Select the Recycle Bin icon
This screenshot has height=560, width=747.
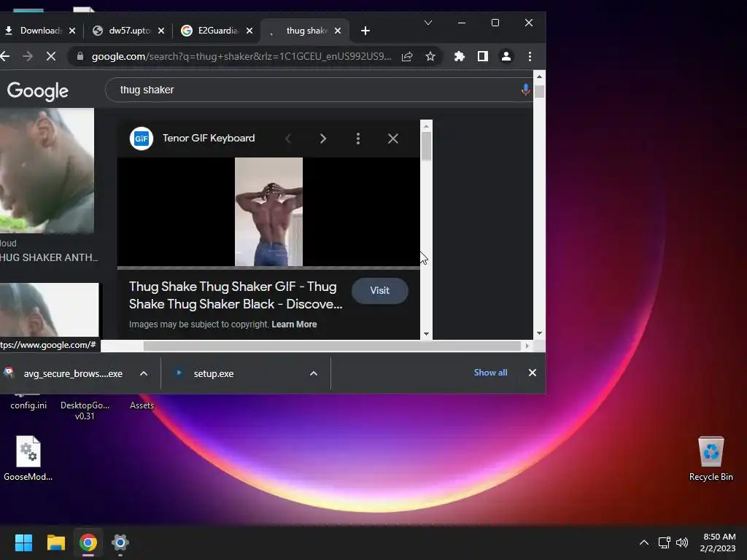click(x=711, y=459)
